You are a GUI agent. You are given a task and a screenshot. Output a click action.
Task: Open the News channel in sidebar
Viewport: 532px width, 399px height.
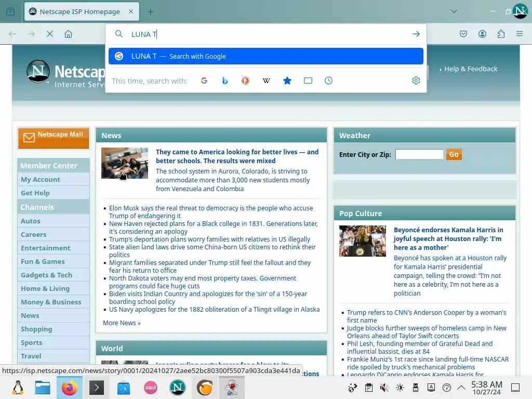pyautogui.click(x=30, y=315)
